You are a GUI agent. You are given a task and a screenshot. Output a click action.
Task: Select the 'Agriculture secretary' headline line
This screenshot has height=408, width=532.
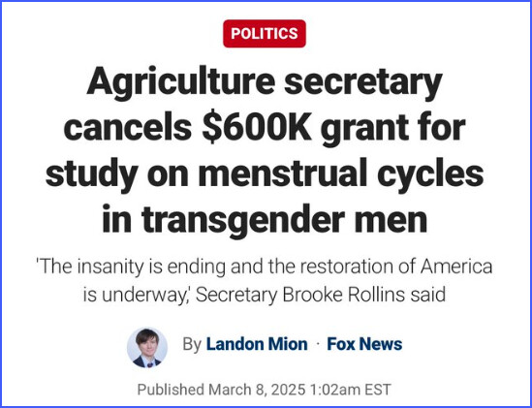[x=265, y=83]
